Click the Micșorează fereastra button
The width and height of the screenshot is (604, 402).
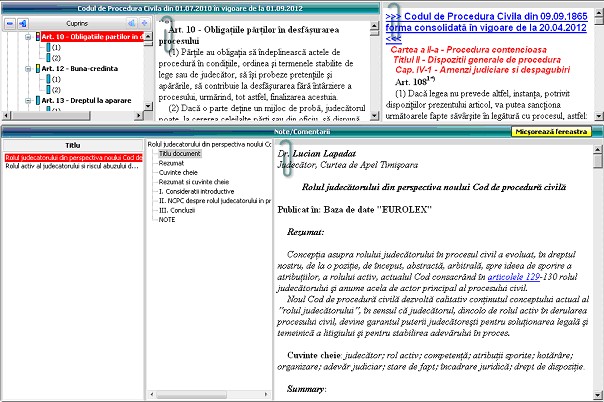pyautogui.click(x=551, y=132)
